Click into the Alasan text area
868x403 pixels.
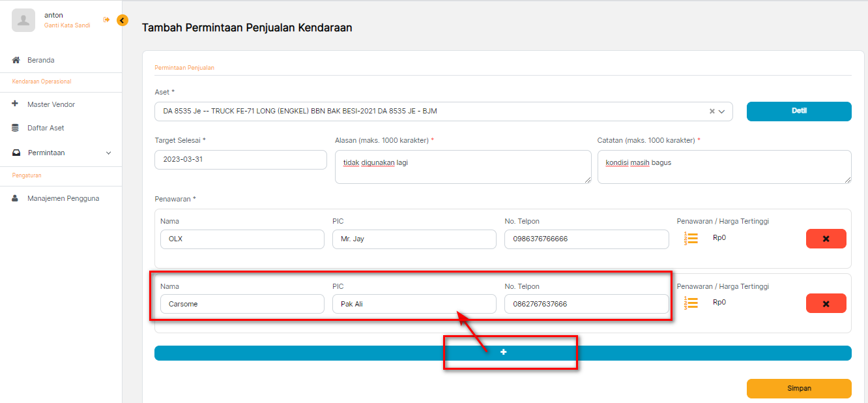click(463, 166)
